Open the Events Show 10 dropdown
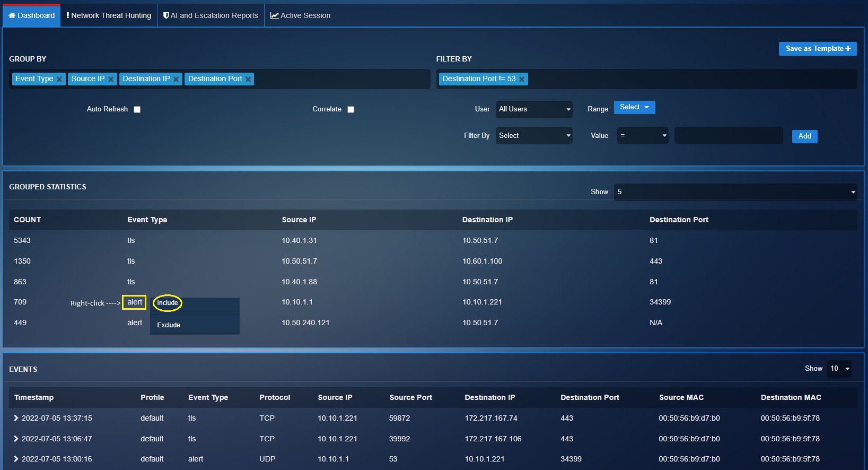Viewport: 868px width, 470px height. click(x=839, y=369)
